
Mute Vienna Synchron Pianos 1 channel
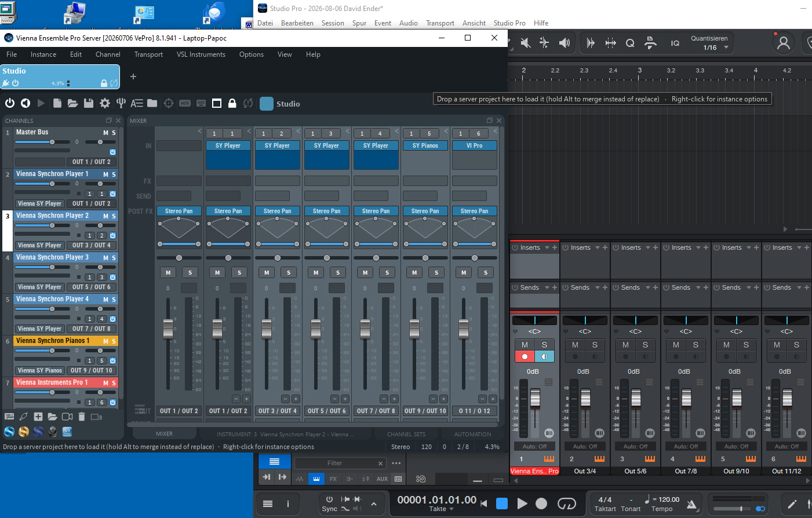point(105,341)
